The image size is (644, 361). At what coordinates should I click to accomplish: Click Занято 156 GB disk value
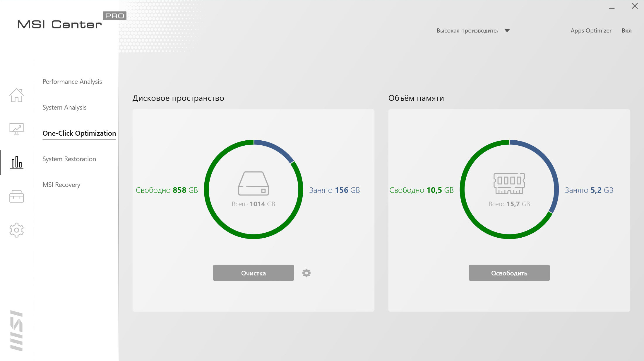(x=335, y=190)
